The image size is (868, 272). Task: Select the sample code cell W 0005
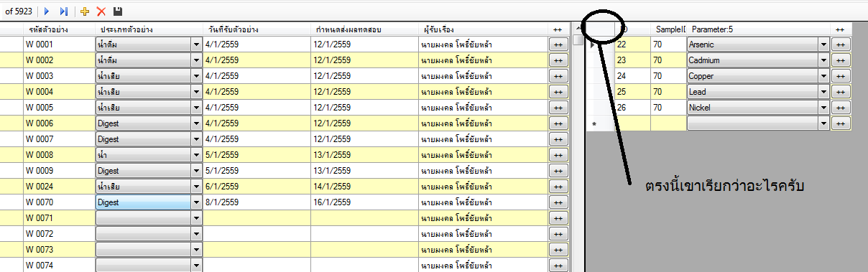pos(59,108)
